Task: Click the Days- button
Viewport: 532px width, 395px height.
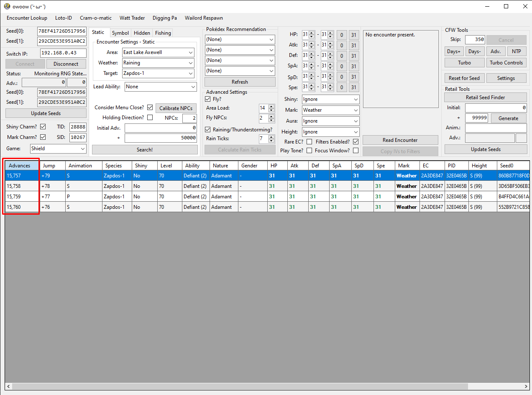Action: click(x=475, y=51)
